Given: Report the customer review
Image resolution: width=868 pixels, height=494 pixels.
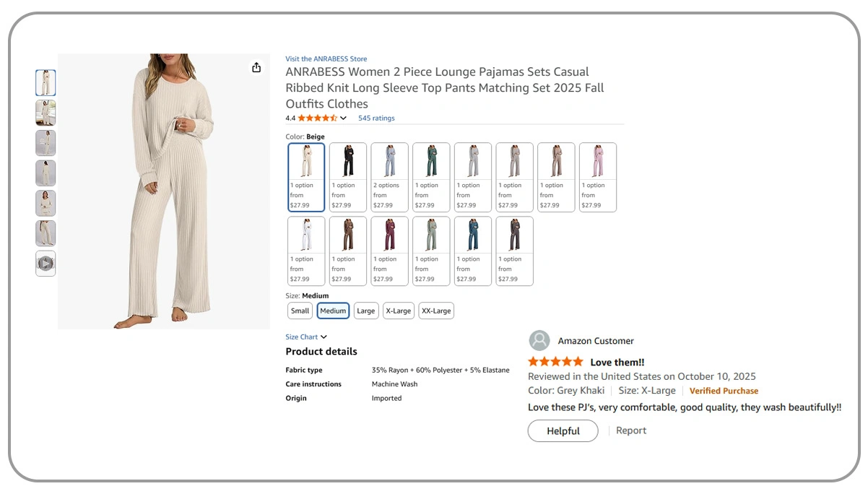Looking at the screenshot, I should [x=631, y=430].
